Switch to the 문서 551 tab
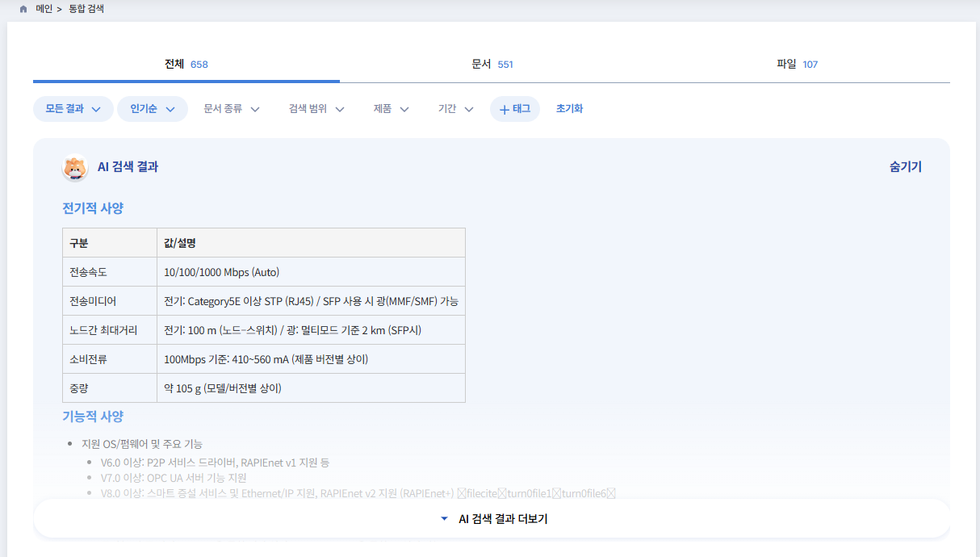Viewport: 980px width, 557px height. coord(492,64)
